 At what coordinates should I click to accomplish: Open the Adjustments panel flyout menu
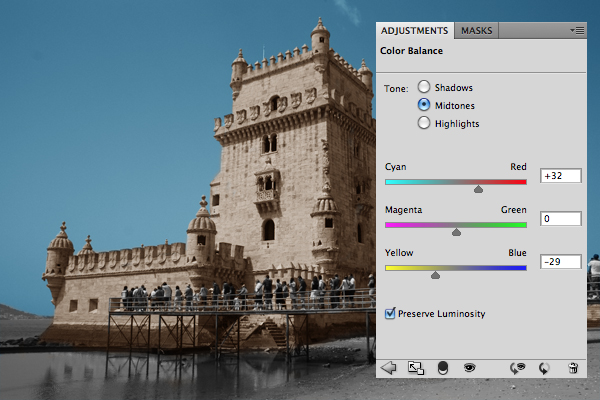point(577,30)
